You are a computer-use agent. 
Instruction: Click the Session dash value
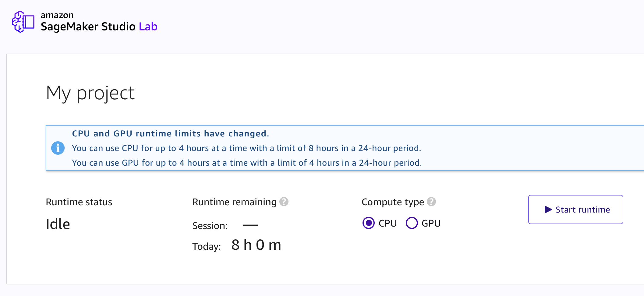click(250, 225)
